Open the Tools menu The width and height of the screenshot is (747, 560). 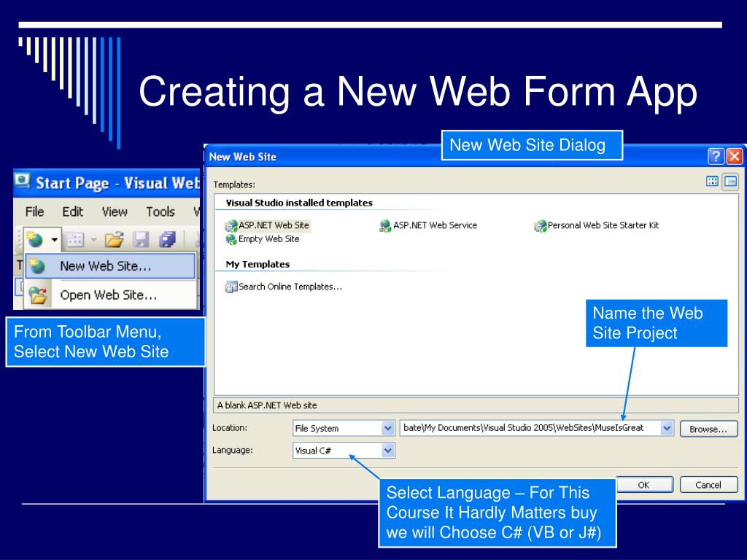pyautogui.click(x=160, y=211)
